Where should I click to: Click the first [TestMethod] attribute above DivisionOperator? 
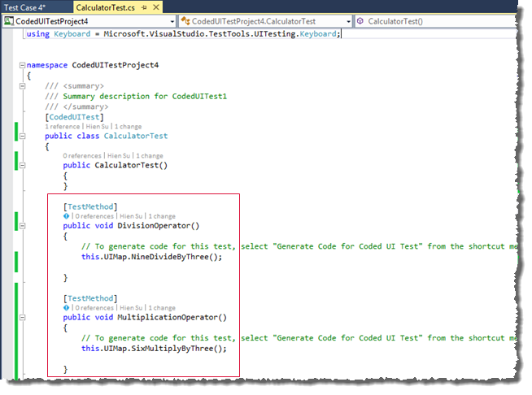[90, 206]
